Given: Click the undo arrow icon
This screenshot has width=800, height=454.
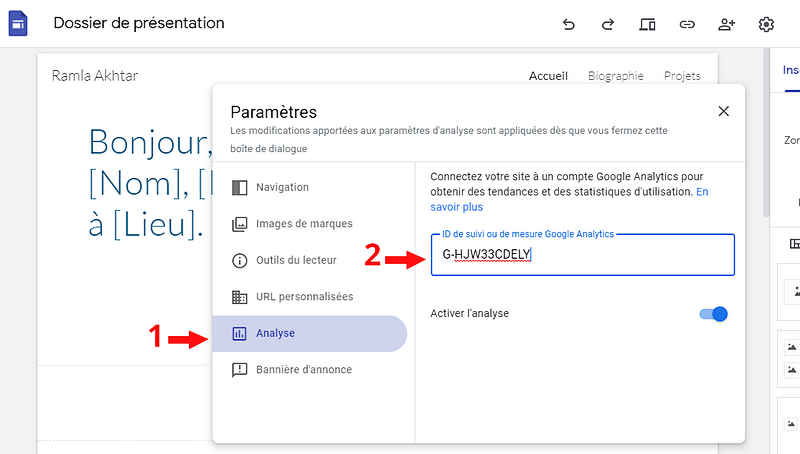Looking at the screenshot, I should coord(569,24).
